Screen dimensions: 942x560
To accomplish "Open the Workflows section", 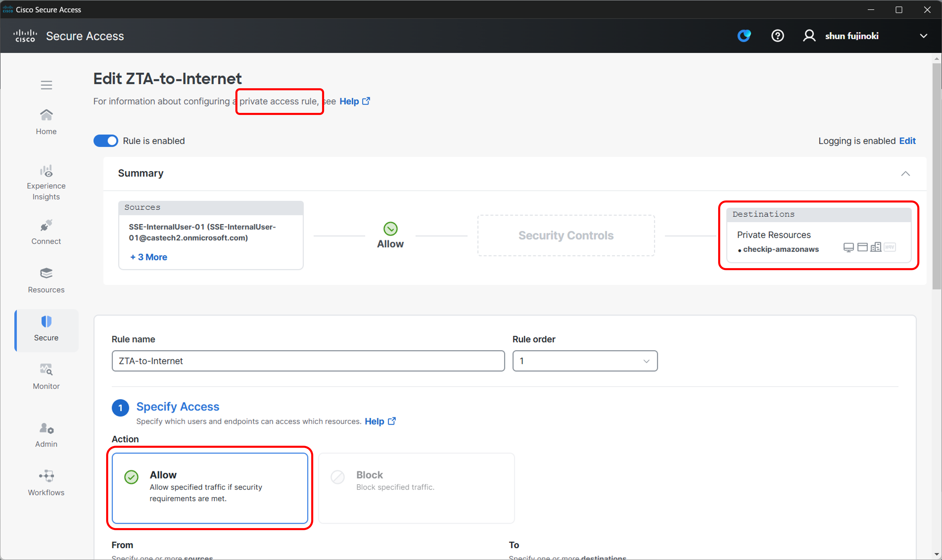I will tap(46, 483).
